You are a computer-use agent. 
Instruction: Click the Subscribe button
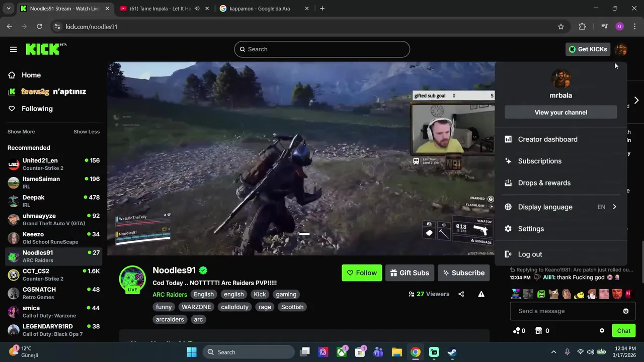[x=463, y=273]
